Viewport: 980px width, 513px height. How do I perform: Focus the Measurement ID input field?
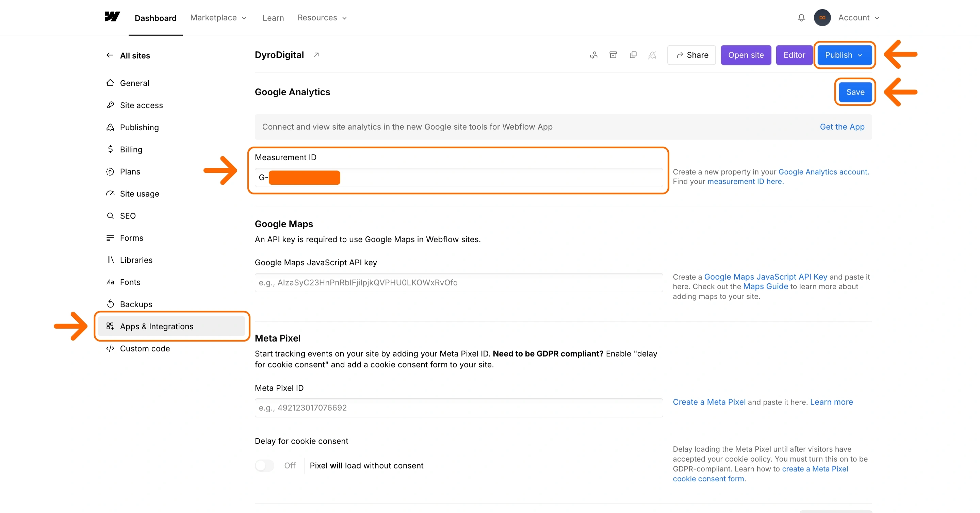pos(459,178)
